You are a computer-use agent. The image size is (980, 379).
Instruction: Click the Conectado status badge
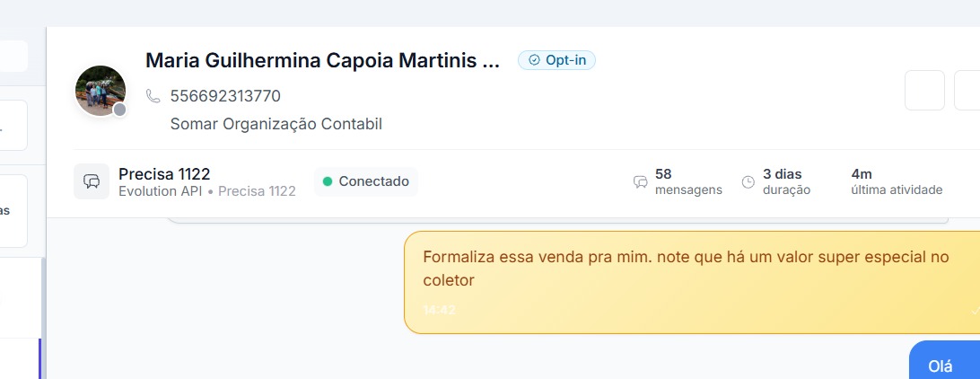pyautogui.click(x=365, y=181)
